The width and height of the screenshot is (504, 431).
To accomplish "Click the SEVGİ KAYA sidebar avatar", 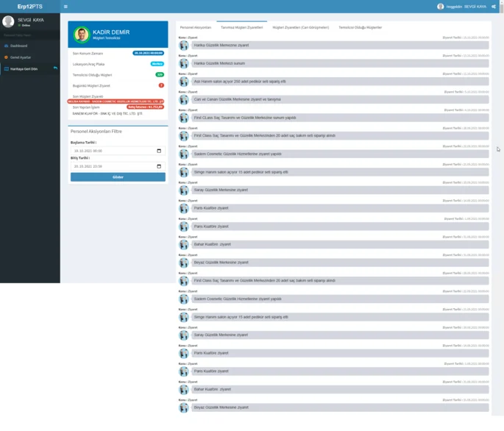I will coord(8,21).
